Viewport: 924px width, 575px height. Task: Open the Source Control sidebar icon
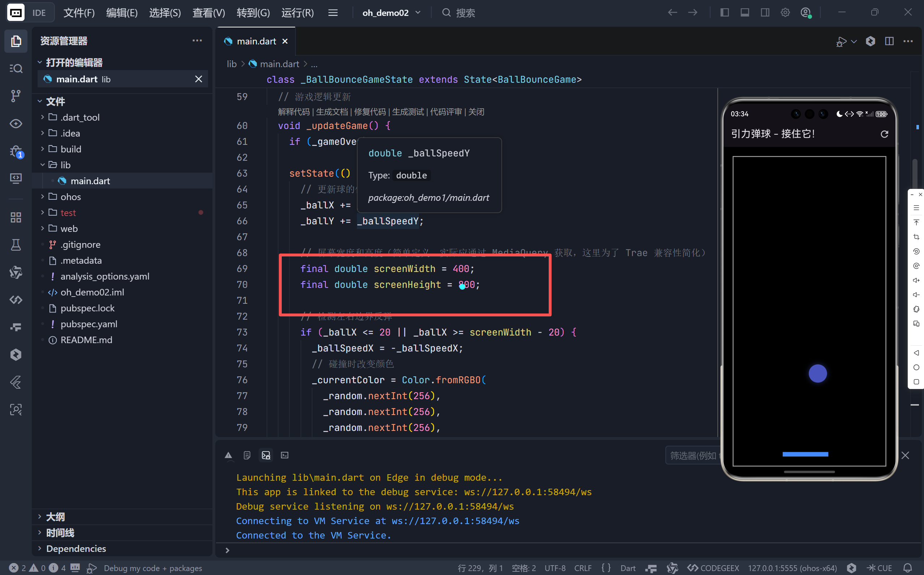point(16,95)
